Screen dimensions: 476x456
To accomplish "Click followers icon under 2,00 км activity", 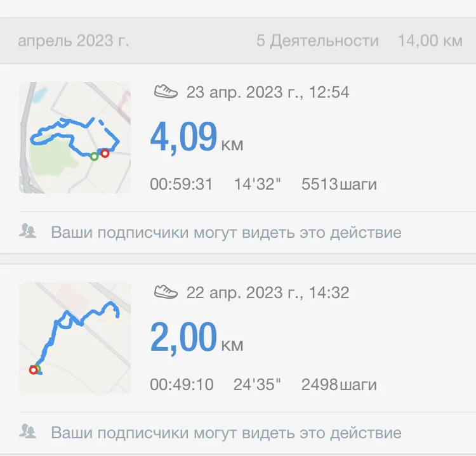I will click(27, 432).
